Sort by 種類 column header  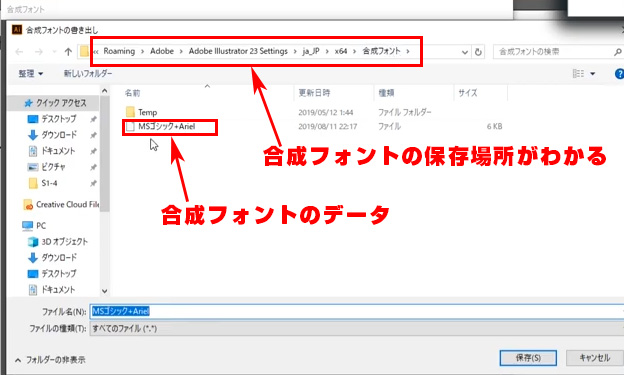tap(386, 93)
